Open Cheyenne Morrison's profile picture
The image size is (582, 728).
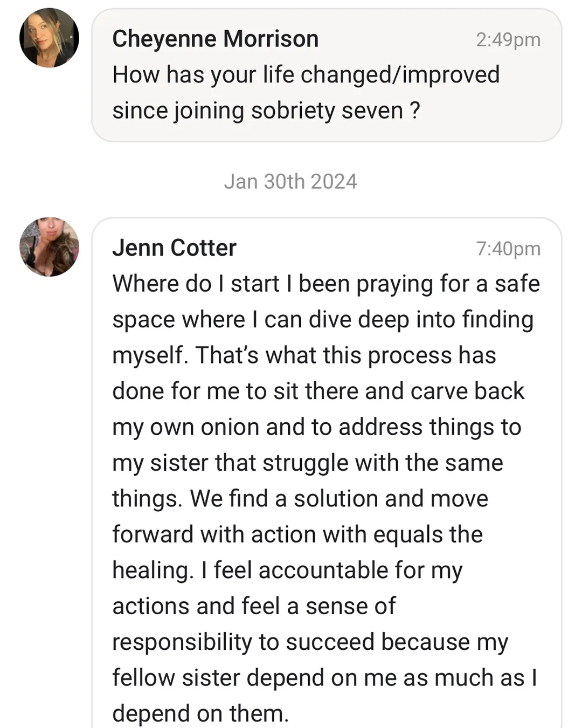point(49,38)
